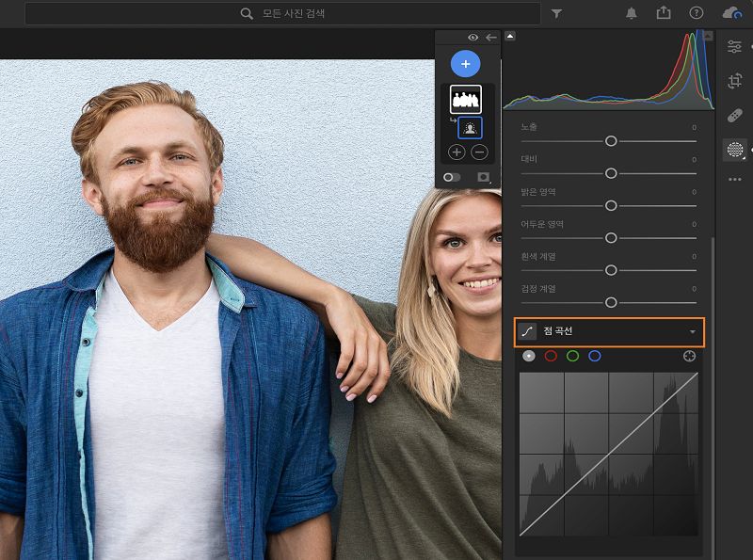Image resolution: width=753 pixels, height=560 pixels.
Task: Open the Edit sliders panel icon
Action: (x=735, y=47)
